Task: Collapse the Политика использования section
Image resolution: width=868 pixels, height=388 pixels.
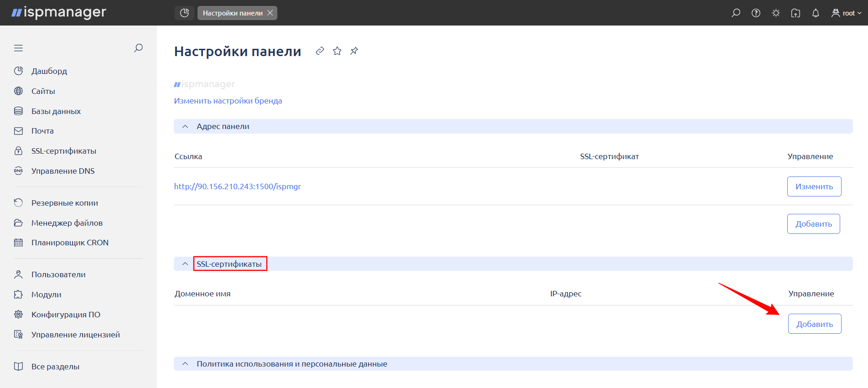Action: [185, 364]
